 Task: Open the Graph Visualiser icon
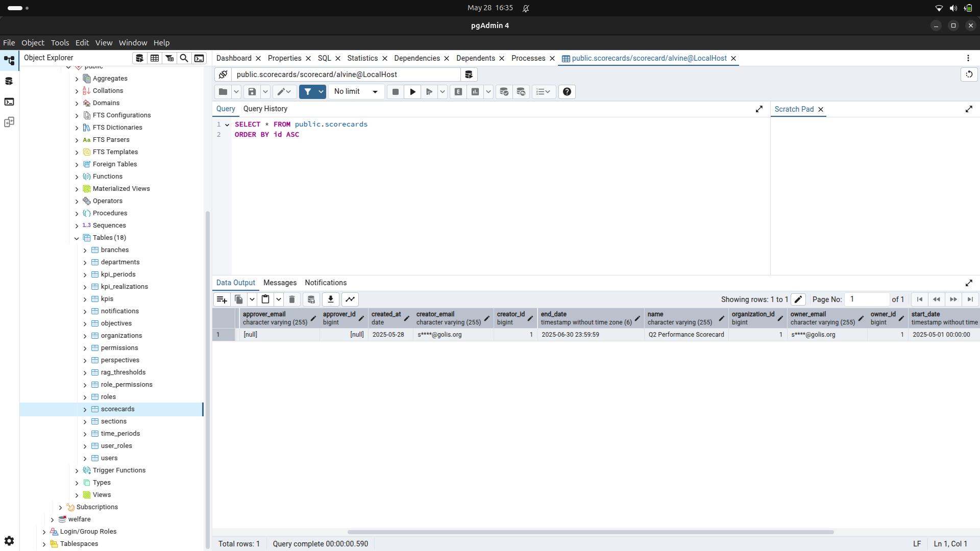350,299
